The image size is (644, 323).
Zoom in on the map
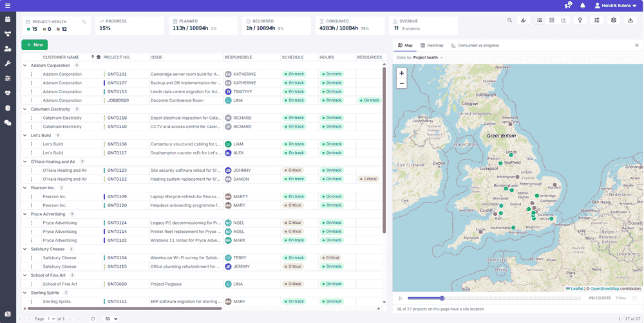point(402,73)
